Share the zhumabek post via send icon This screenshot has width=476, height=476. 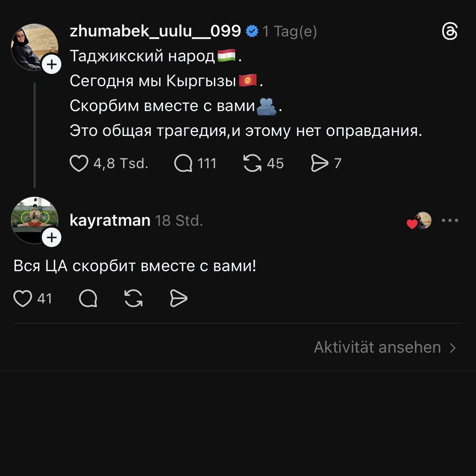[x=319, y=163]
